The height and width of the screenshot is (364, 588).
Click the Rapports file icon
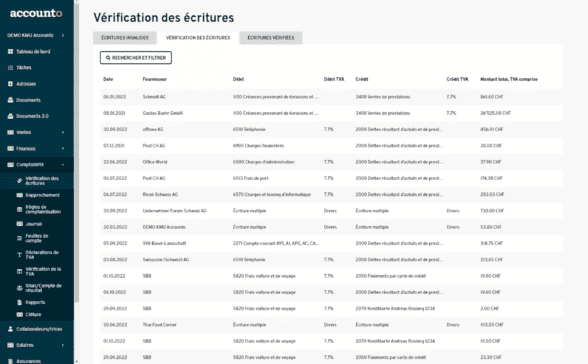tap(20, 302)
